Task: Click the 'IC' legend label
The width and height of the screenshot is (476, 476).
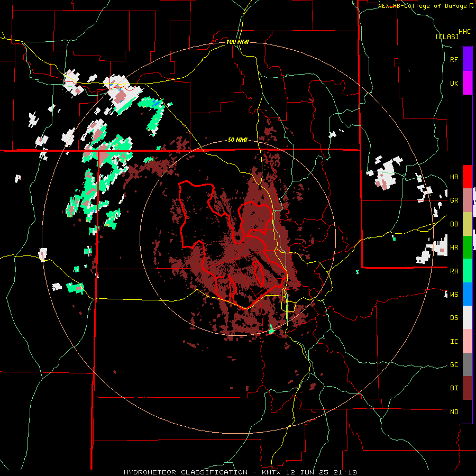Action: tap(454, 342)
